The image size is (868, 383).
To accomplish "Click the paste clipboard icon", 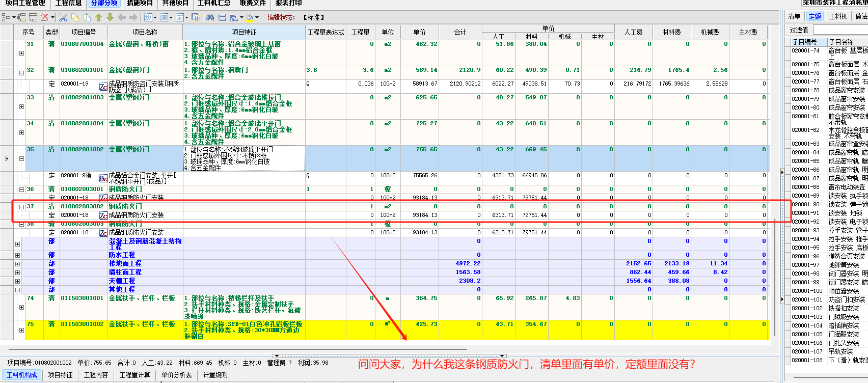I will pyautogui.click(x=87, y=17).
